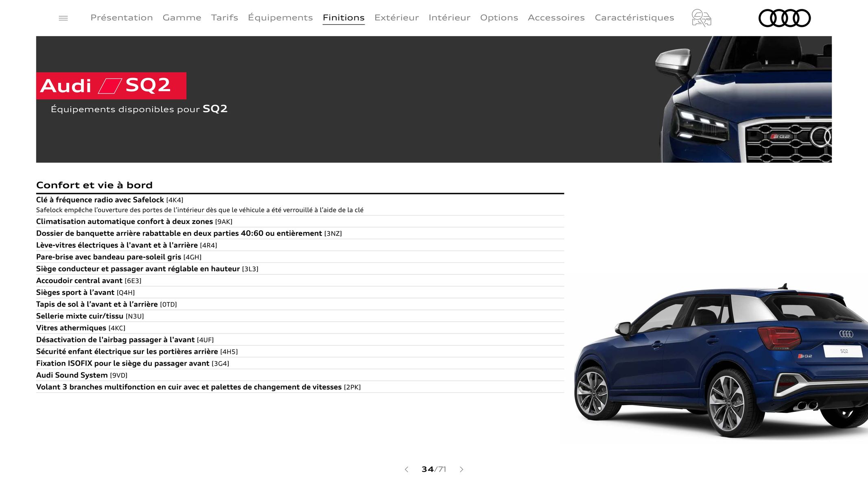This screenshot has height=488, width=868.
Task: Go to previous page arrow
Action: click(x=406, y=469)
